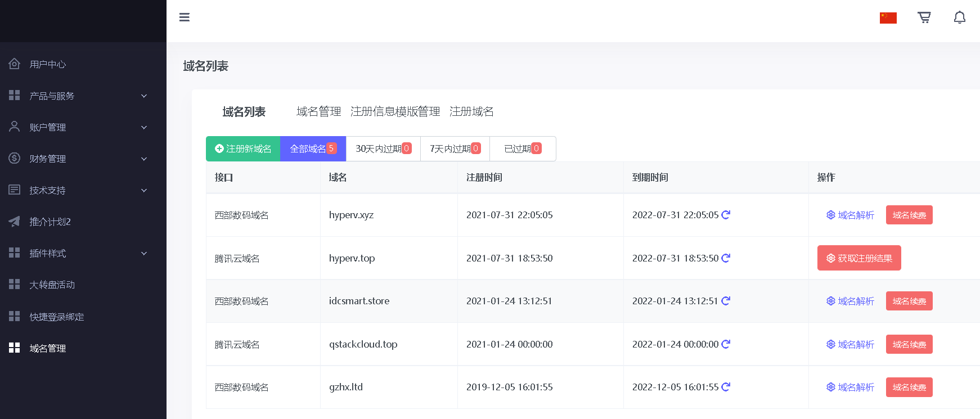Click the domain name qstackcloud.top
The width and height of the screenshot is (980, 419).
click(363, 344)
